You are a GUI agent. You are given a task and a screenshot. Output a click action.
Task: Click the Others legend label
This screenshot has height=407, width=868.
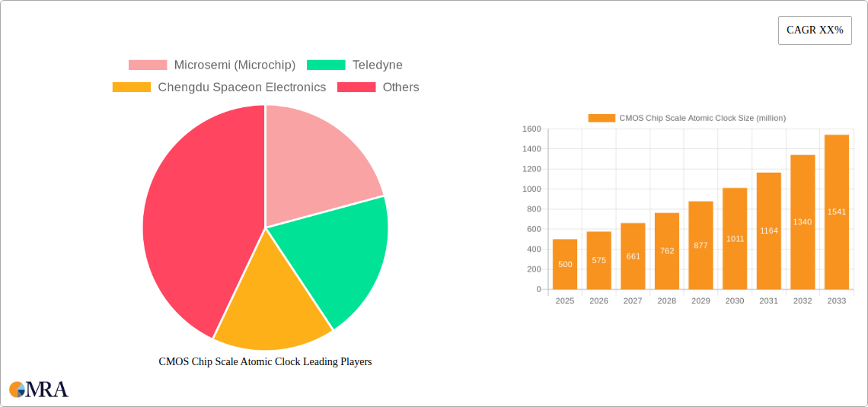coord(400,87)
